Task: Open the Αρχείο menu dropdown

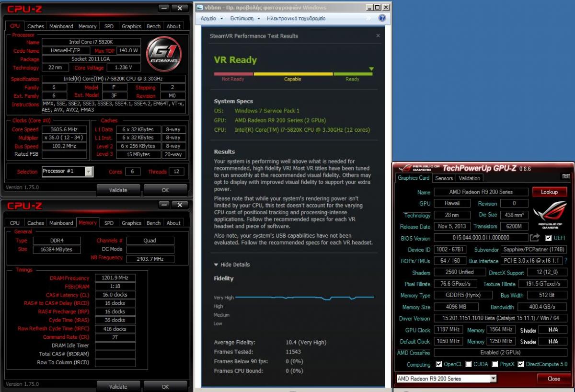Action: (x=212, y=18)
